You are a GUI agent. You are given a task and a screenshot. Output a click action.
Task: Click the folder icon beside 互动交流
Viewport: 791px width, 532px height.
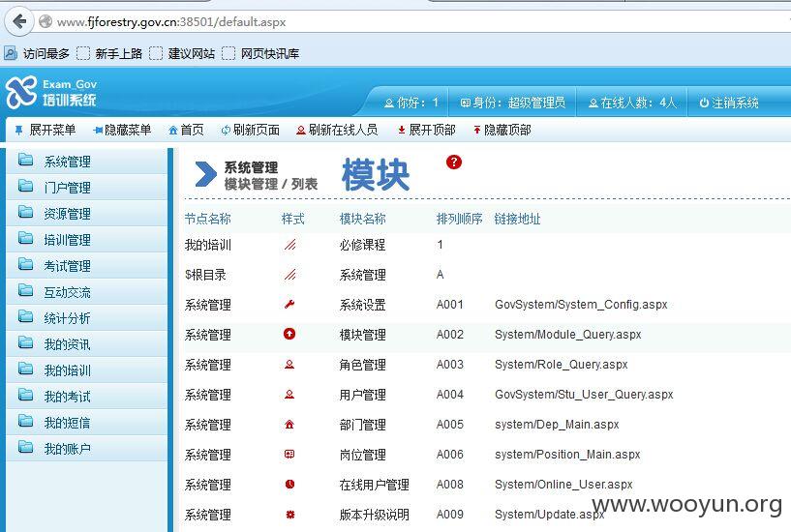click(x=26, y=290)
